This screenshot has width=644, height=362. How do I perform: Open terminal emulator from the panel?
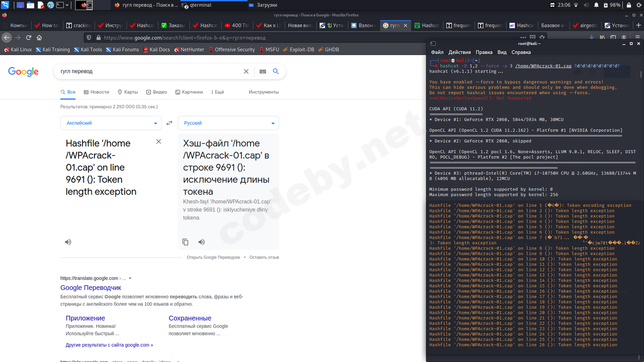(x=60, y=5)
